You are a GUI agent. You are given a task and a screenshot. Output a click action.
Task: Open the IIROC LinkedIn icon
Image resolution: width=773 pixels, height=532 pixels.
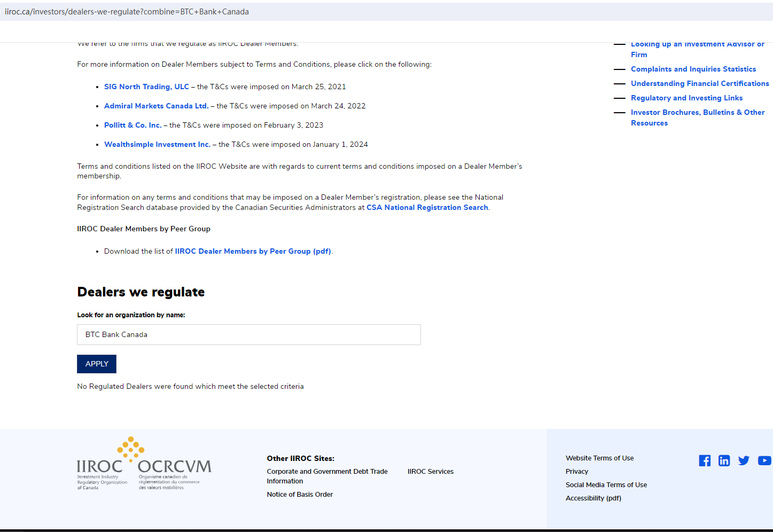coord(724,460)
